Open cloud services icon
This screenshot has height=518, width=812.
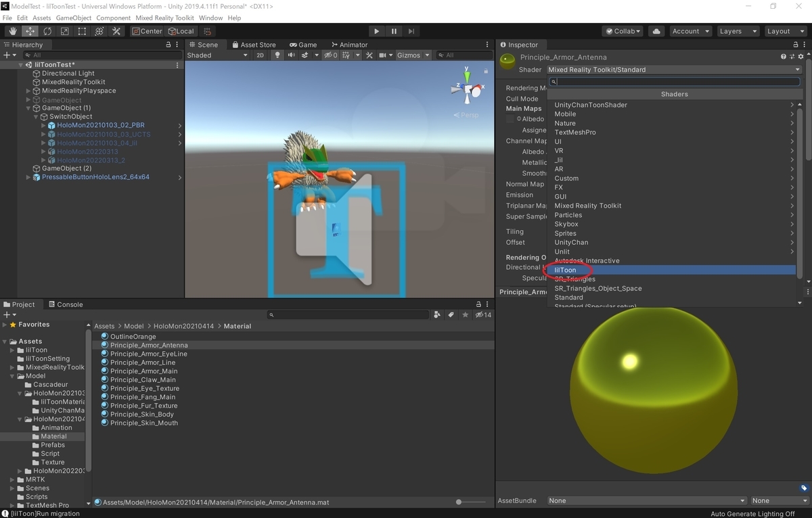[656, 31]
